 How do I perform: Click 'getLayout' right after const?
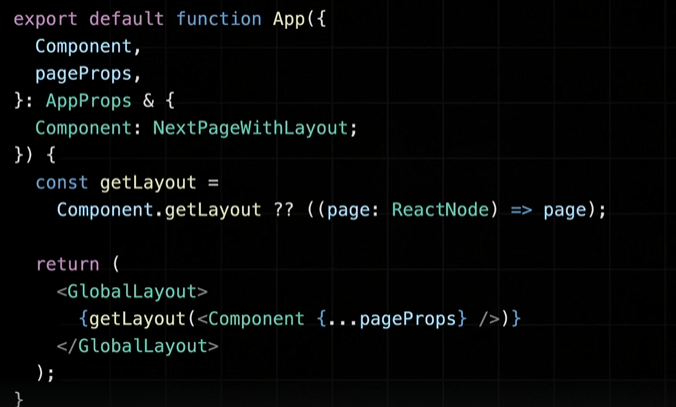[x=148, y=183]
